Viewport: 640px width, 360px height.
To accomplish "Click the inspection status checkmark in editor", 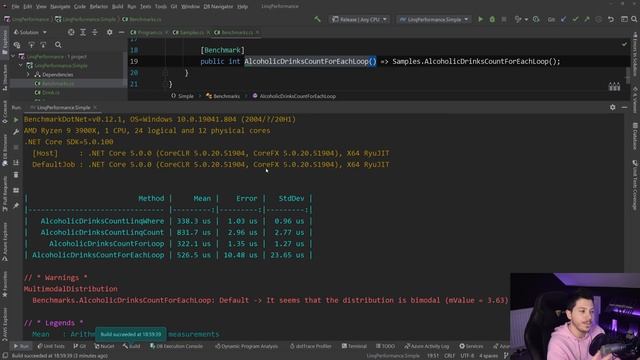I will point(624,44).
